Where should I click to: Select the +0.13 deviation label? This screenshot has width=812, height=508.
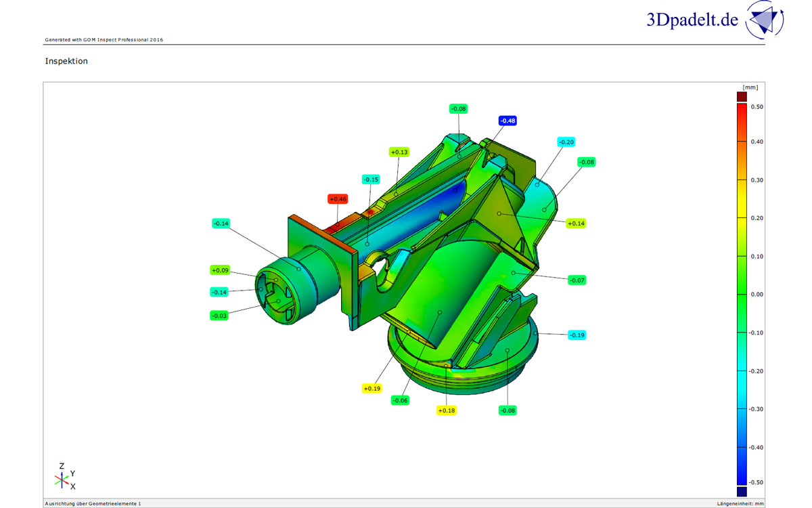pos(399,152)
